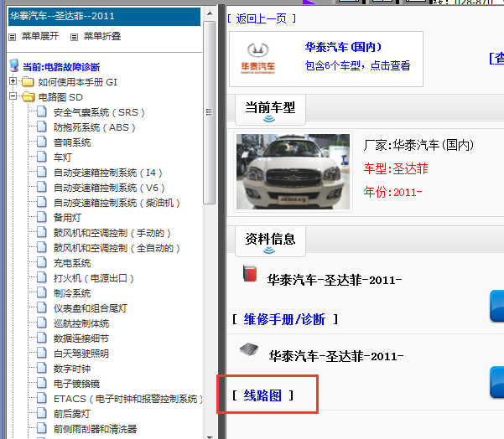The height and width of the screenshot is (439, 504).
Task: Click page icon for 自动变速箱控制系统 (V6)
Action: (41, 187)
